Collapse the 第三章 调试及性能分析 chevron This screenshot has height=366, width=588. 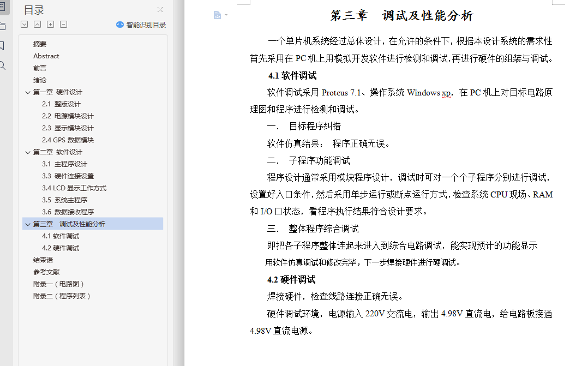click(28, 224)
